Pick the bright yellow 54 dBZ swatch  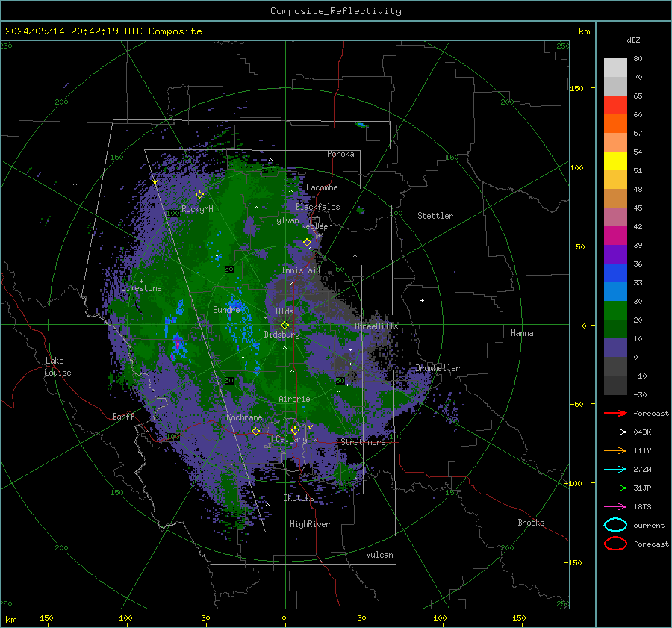tap(615, 161)
